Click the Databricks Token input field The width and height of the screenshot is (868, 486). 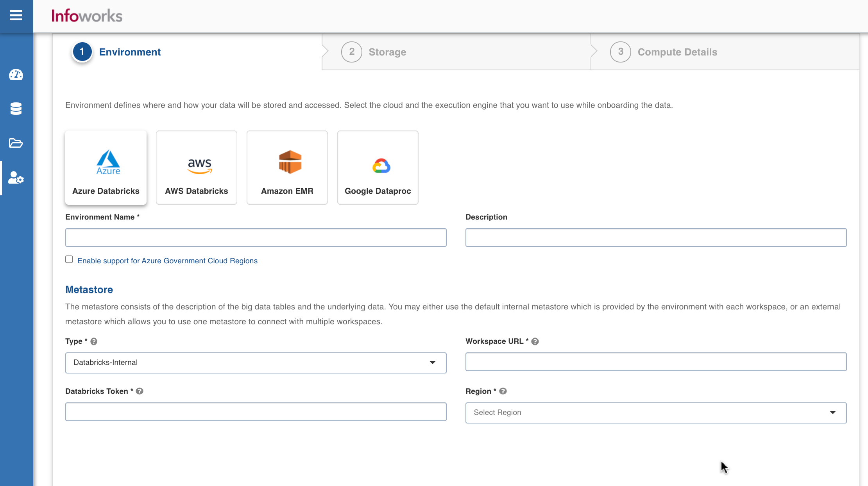coord(256,412)
